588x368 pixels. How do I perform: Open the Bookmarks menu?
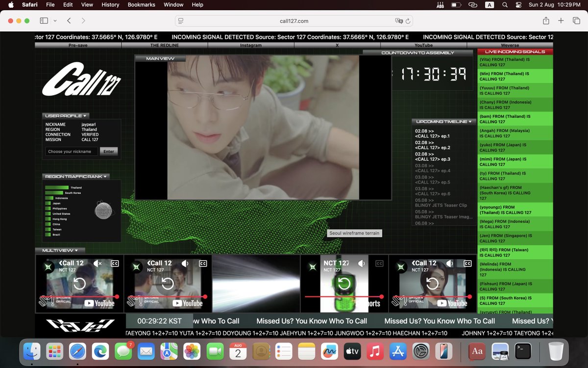[x=141, y=4]
